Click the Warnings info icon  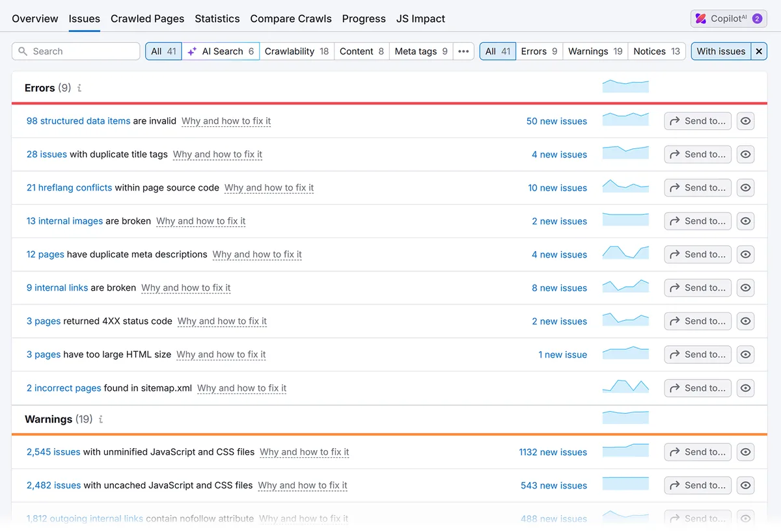pos(101,419)
